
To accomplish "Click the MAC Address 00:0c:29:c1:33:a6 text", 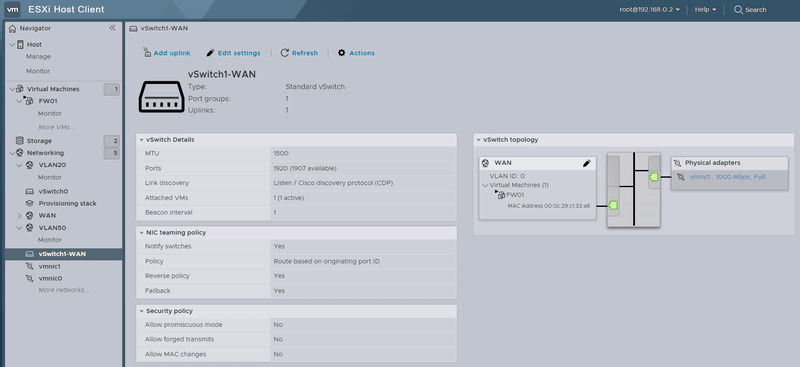I will [548, 206].
